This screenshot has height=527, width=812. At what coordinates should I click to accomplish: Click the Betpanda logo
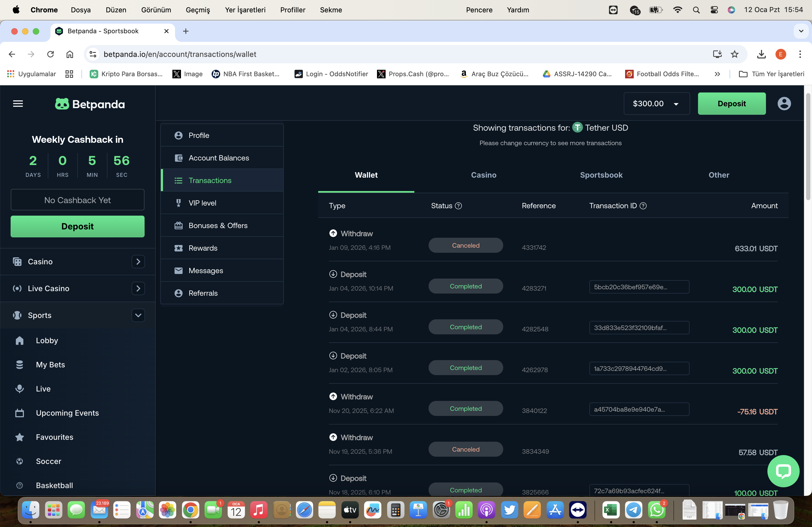(x=90, y=104)
